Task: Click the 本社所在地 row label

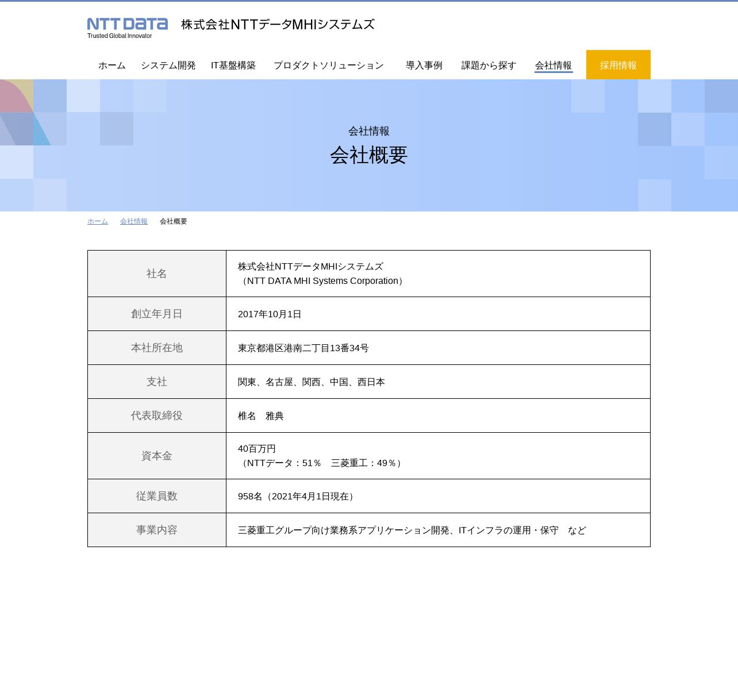Action: (x=157, y=348)
